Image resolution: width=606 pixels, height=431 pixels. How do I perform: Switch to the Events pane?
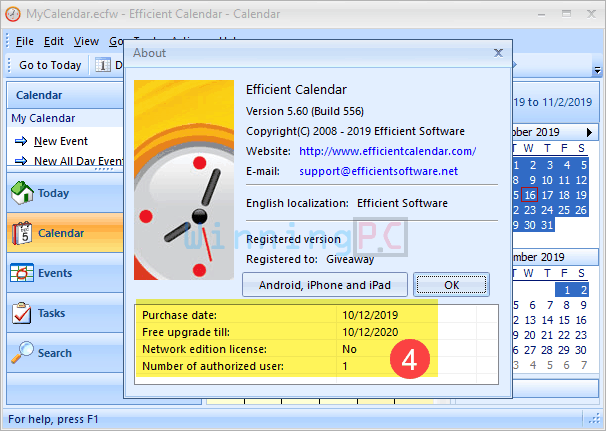coord(65,273)
